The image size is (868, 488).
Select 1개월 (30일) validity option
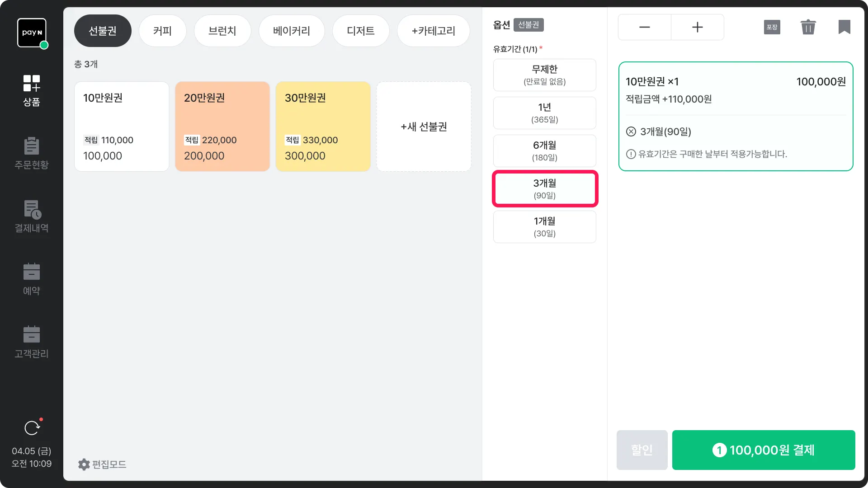(x=544, y=227)
